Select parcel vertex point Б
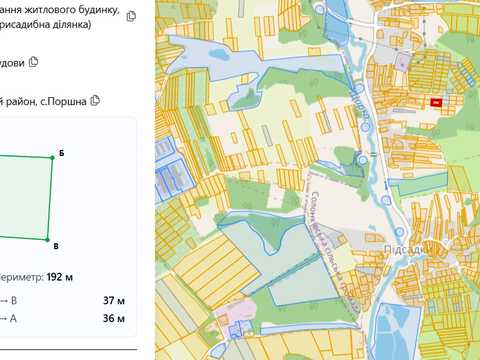 52,157
